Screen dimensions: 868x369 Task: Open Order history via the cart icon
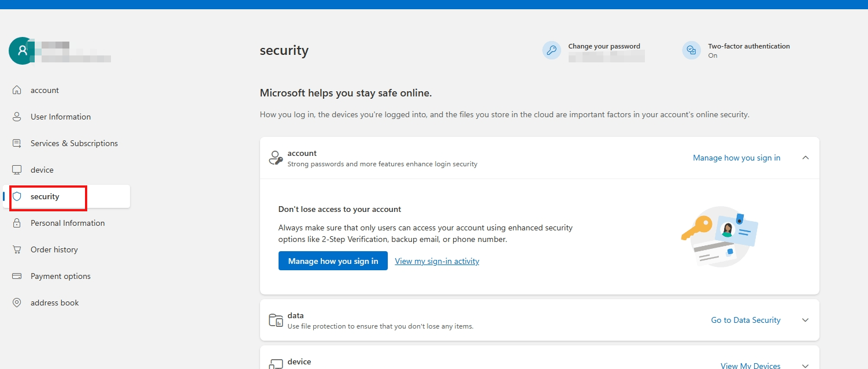click(x=17, y=249)
